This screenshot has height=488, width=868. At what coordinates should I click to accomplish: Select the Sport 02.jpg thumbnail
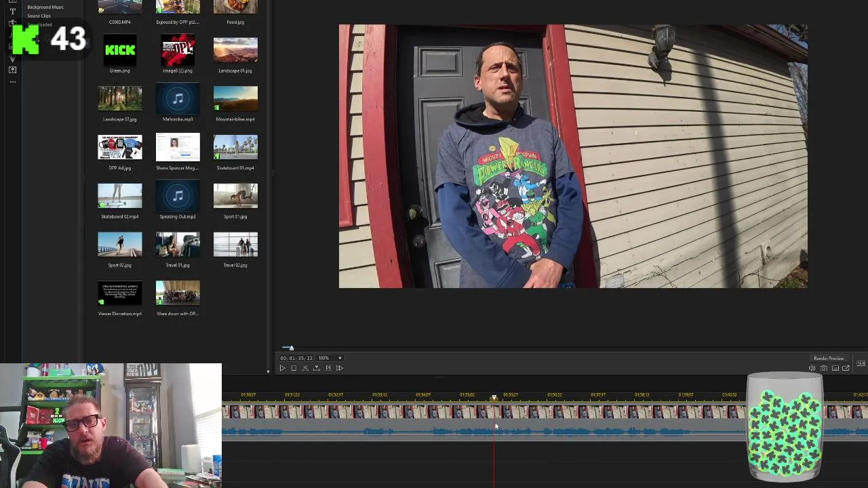(x=120, y=245)
